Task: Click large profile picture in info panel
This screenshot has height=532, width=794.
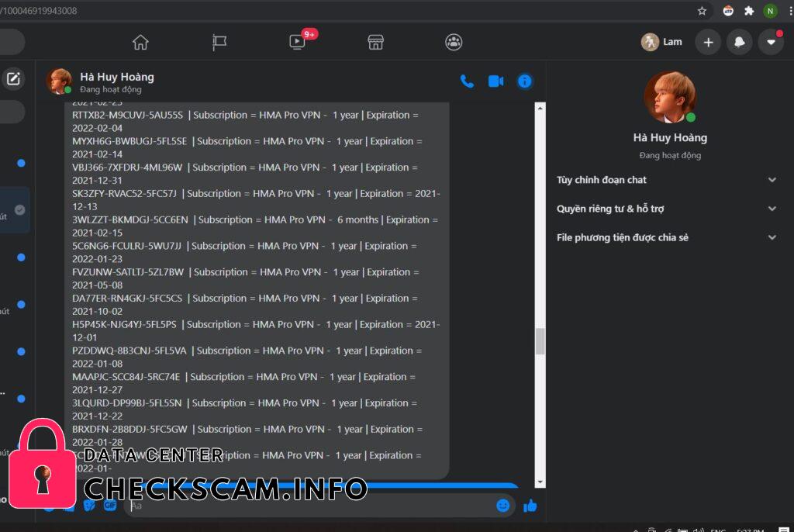Action: click(x=669, y=97)
